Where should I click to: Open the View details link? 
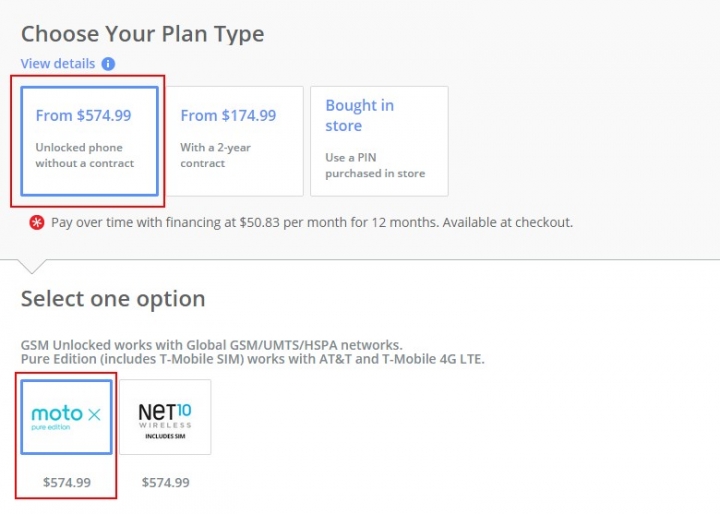point(58,63)
